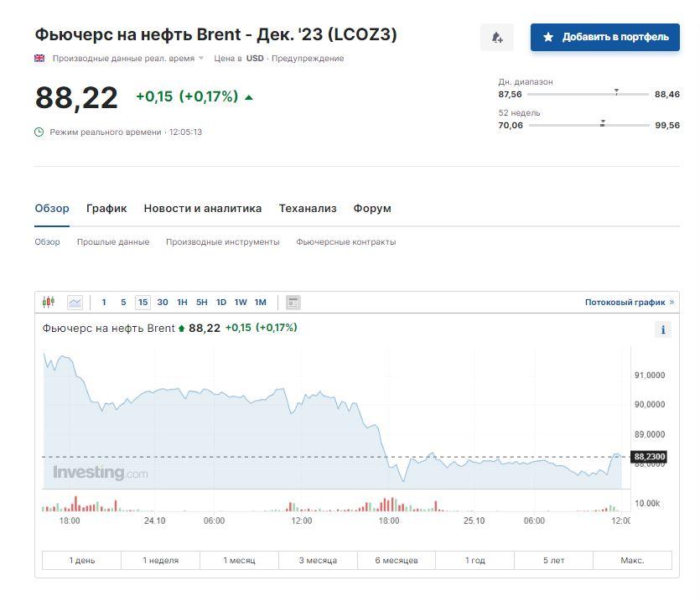Click the price alert bell icon
This screenshot has width=700, height=601.
pos(496,37)
